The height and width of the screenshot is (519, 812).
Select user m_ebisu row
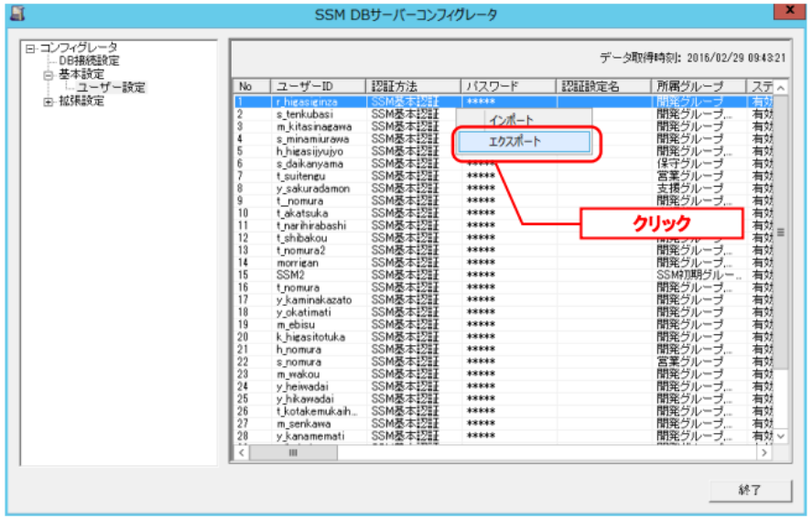coord(503,325)
